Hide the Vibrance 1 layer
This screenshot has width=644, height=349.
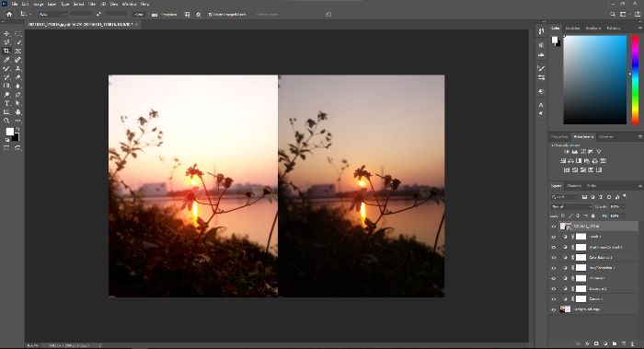click(x=554, y=278)
